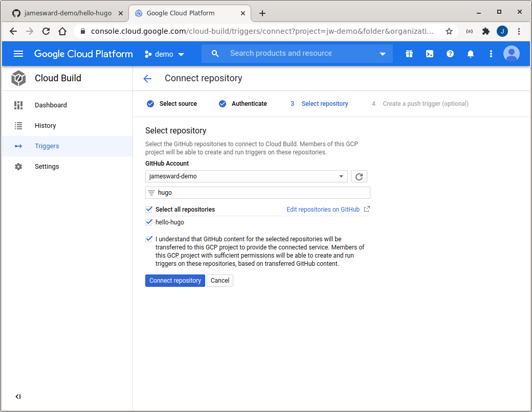Refresh the GitHub account list

click(x=359, y=176)
